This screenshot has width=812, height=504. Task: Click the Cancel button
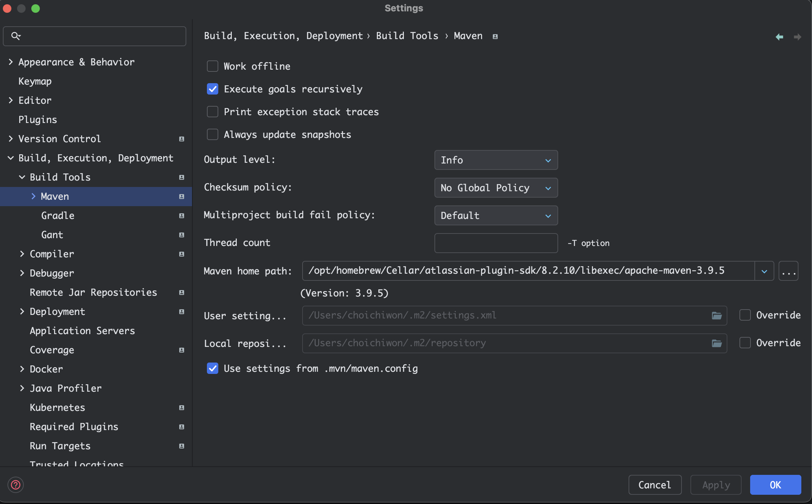655,485
